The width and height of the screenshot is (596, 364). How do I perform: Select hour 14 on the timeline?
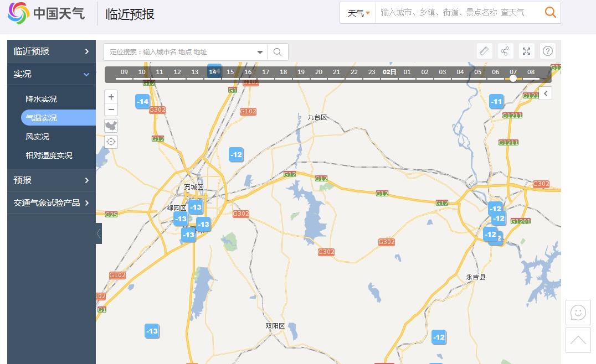click(213, 71)
